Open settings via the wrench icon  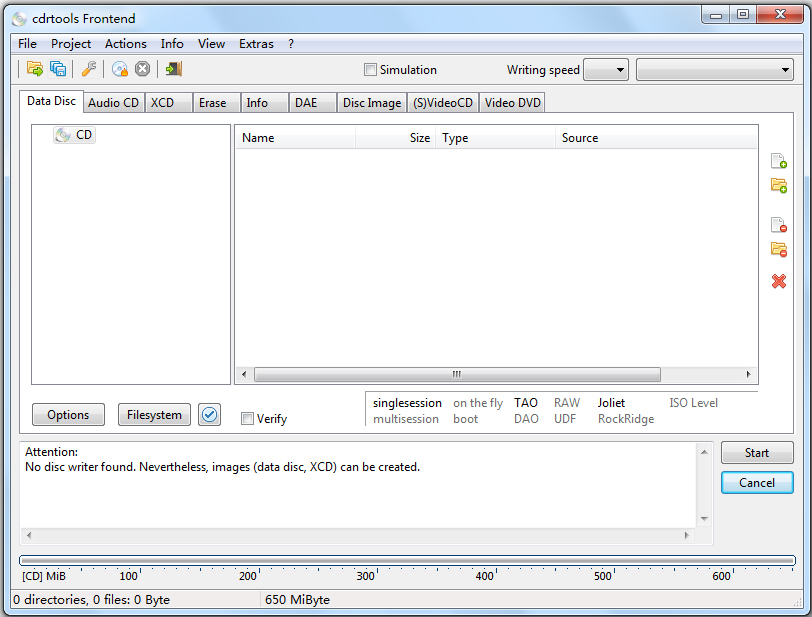coord(89,69)
